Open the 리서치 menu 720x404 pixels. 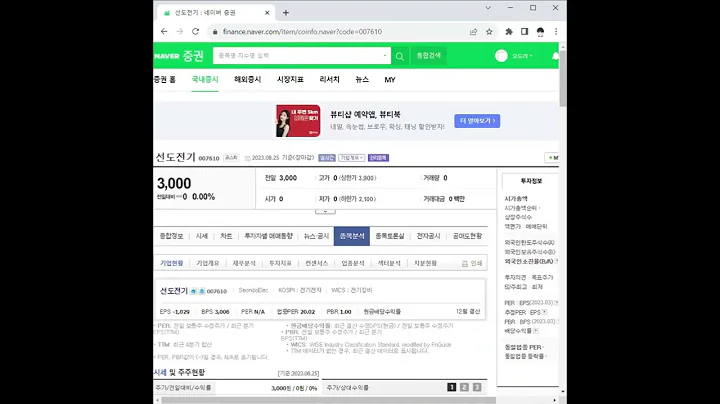tap(329, 80)
